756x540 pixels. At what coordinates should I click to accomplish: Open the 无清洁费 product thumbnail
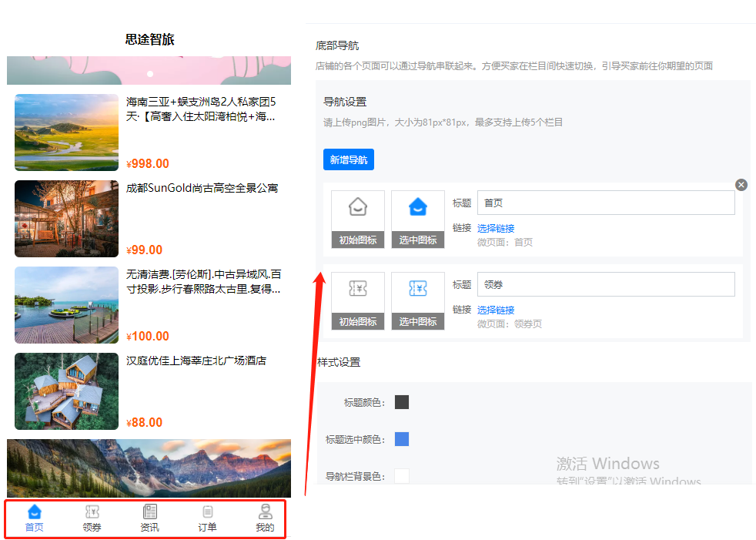tap(66, 305)
